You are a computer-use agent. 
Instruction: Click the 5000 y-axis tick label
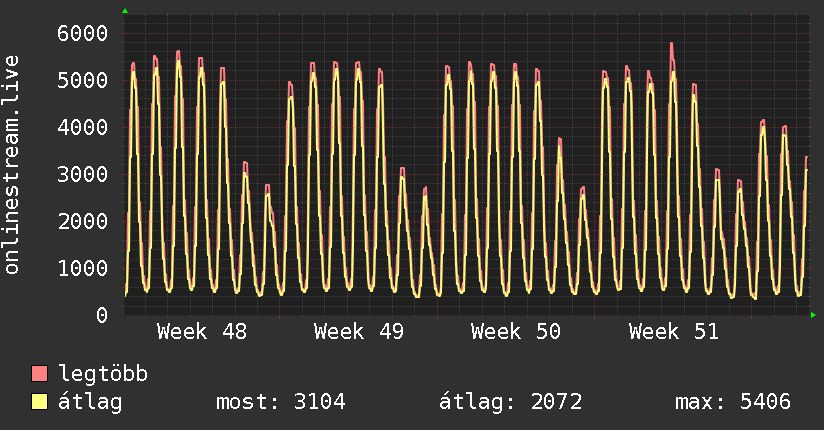point(80,80)
